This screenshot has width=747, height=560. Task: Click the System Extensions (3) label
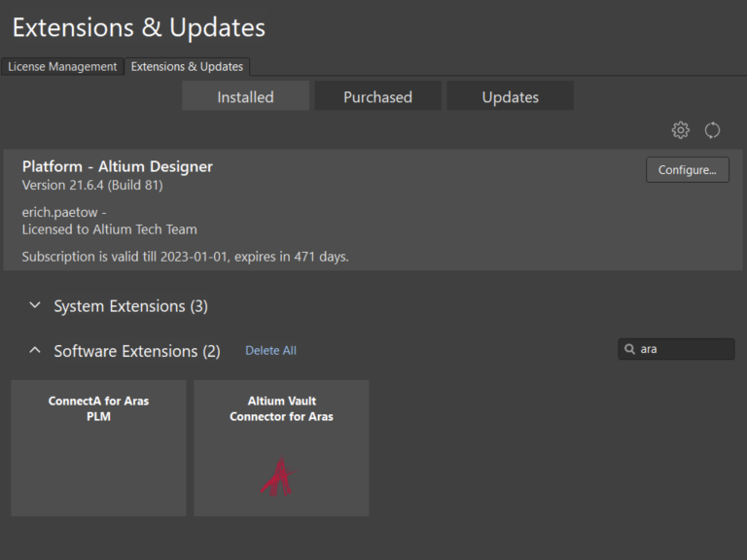[x=130, y=306]
